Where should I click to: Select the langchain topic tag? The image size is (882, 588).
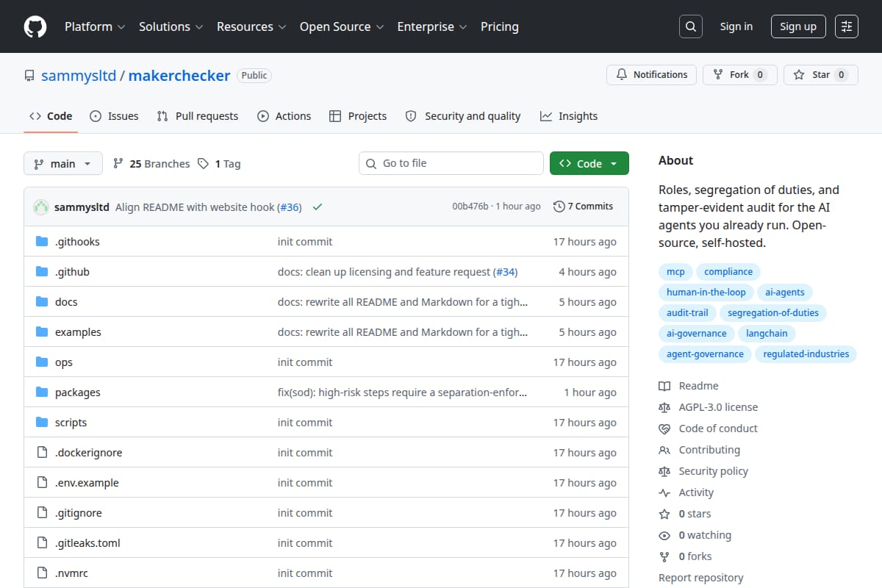767,334
